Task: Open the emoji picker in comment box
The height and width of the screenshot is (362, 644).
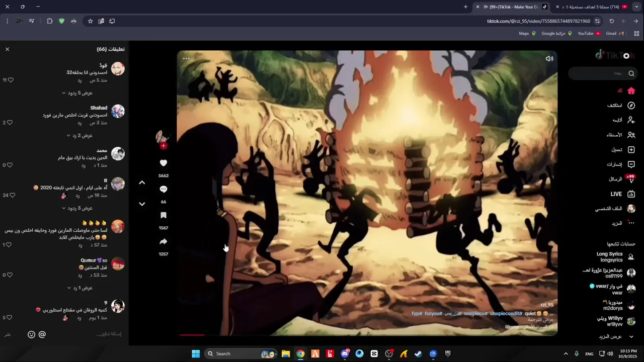Action: click(x=31, y=334)
